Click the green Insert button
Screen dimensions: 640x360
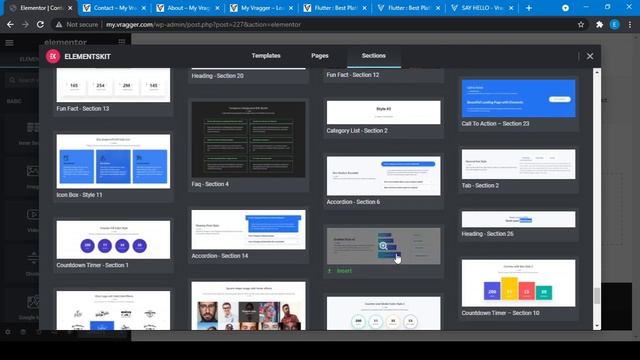pos(340,271)
